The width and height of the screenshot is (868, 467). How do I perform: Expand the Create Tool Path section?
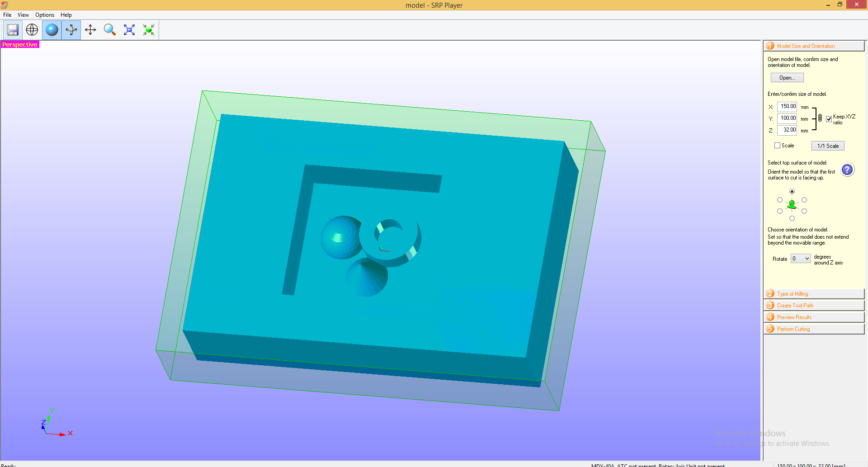(814, 305)
